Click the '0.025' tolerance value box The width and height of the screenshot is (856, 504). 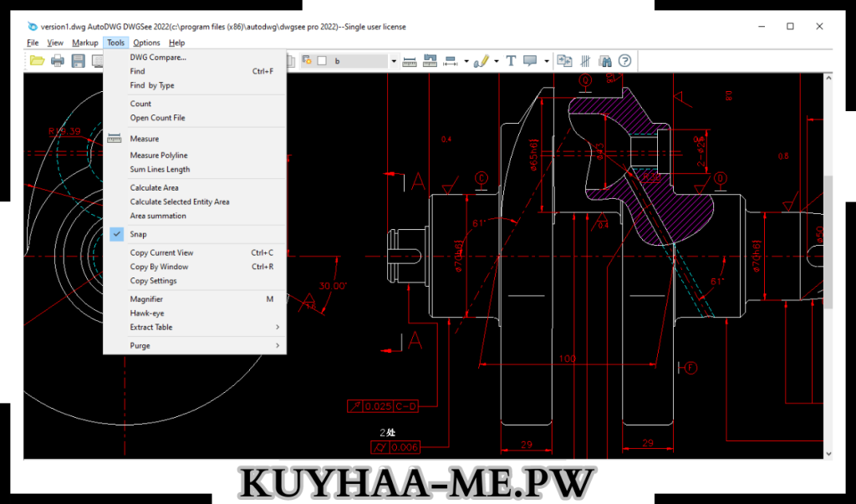tap(378, 406)
